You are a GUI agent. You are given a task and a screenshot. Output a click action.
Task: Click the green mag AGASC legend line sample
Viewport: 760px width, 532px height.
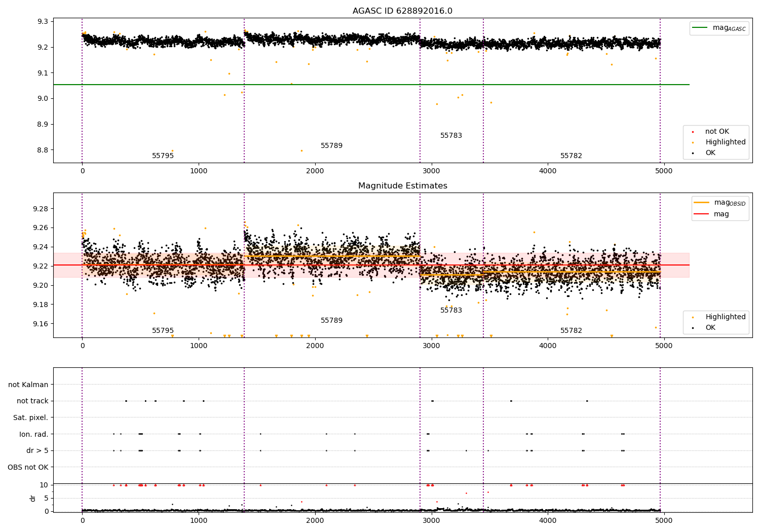point(700,28)
